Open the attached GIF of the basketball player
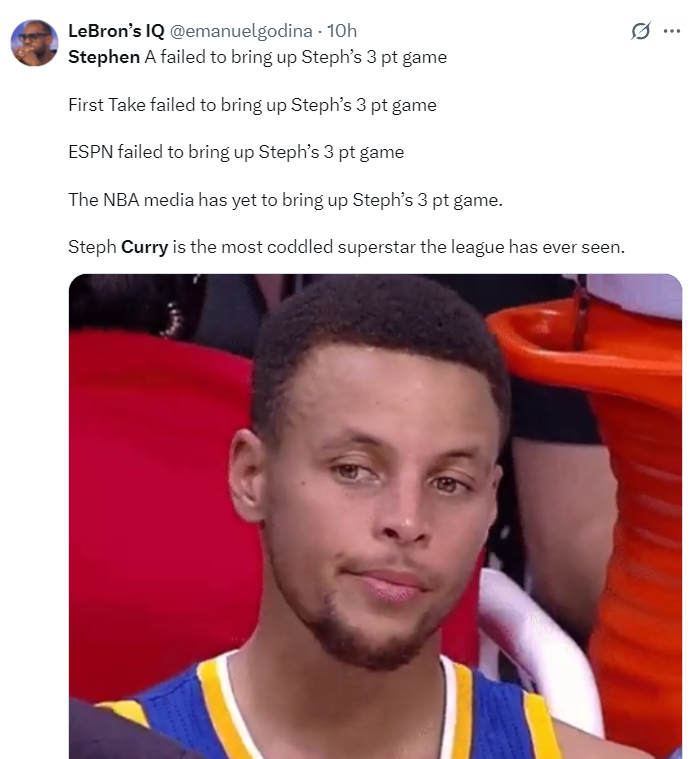 pyautogui.click(x=375, y=516)
